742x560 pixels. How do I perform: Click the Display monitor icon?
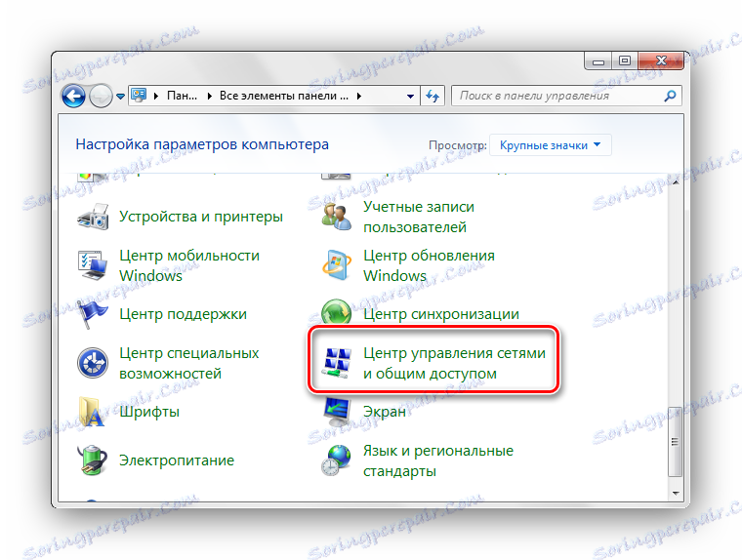(x=337, y=412)
